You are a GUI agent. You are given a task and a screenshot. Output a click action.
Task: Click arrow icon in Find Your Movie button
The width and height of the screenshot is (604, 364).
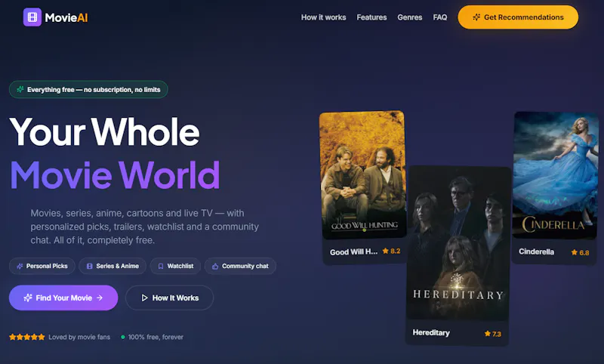[100, 298]
